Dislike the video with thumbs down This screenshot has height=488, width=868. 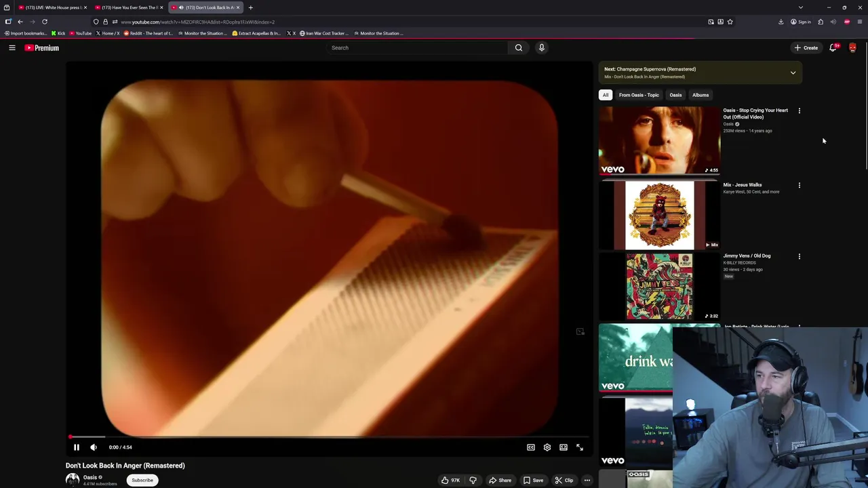[473, 480]
